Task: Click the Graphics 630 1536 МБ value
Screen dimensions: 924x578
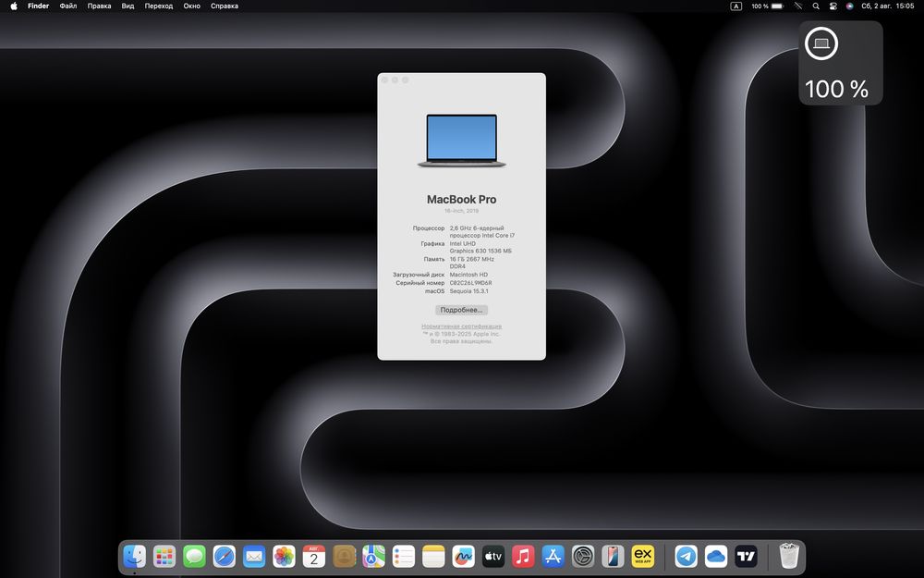Action: pos(480,251)
